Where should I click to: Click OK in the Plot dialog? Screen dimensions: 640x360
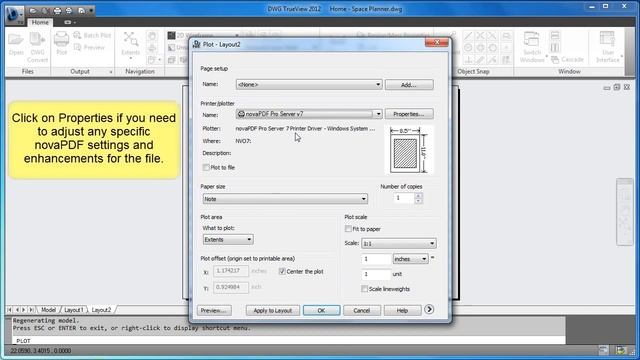coord(321,311)
